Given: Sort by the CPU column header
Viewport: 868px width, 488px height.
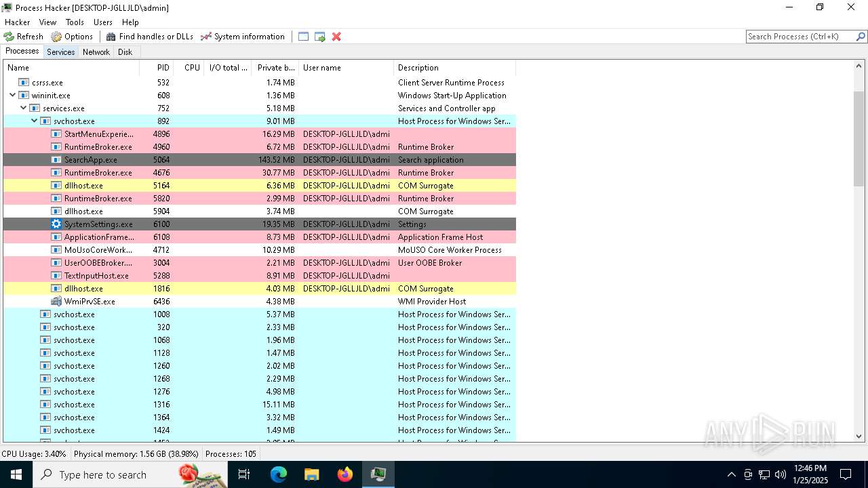Looking at the screenshot, I should pos(189,68).
